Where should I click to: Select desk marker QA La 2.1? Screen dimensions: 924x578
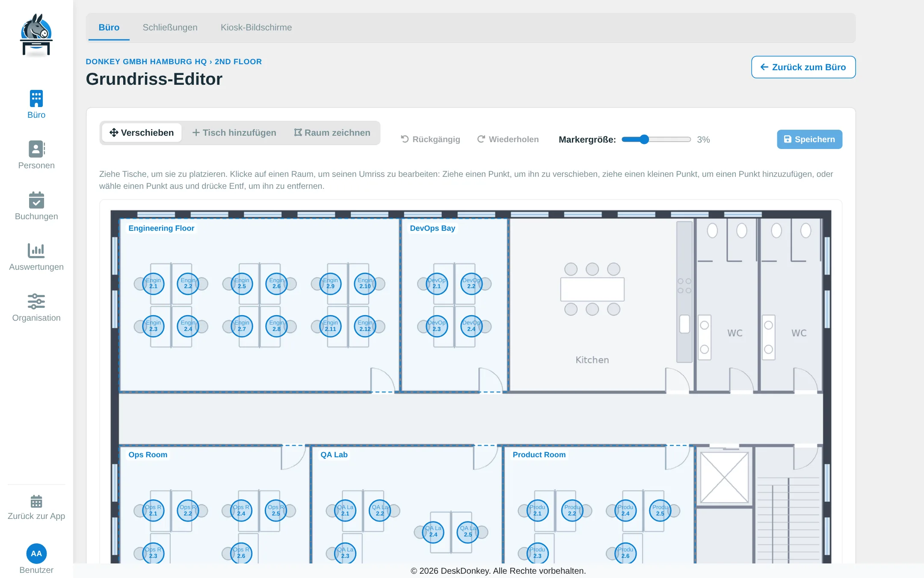(x=345, y=510)
